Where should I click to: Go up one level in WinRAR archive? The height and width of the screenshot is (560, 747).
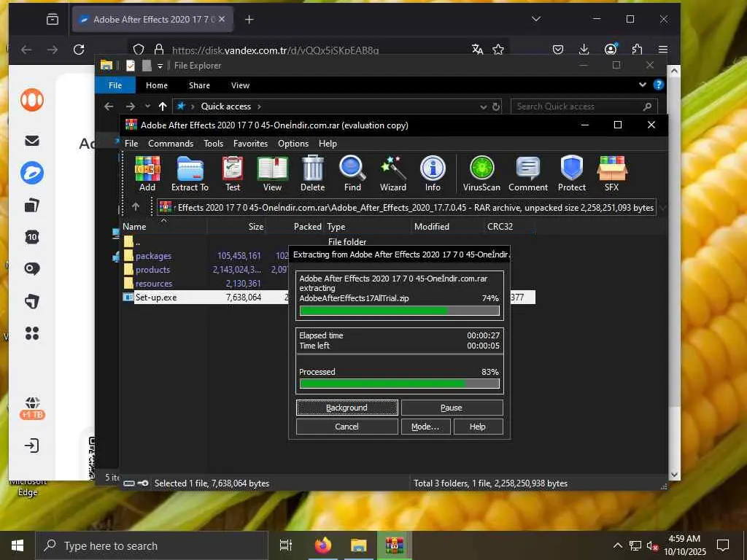pos(136,206)
